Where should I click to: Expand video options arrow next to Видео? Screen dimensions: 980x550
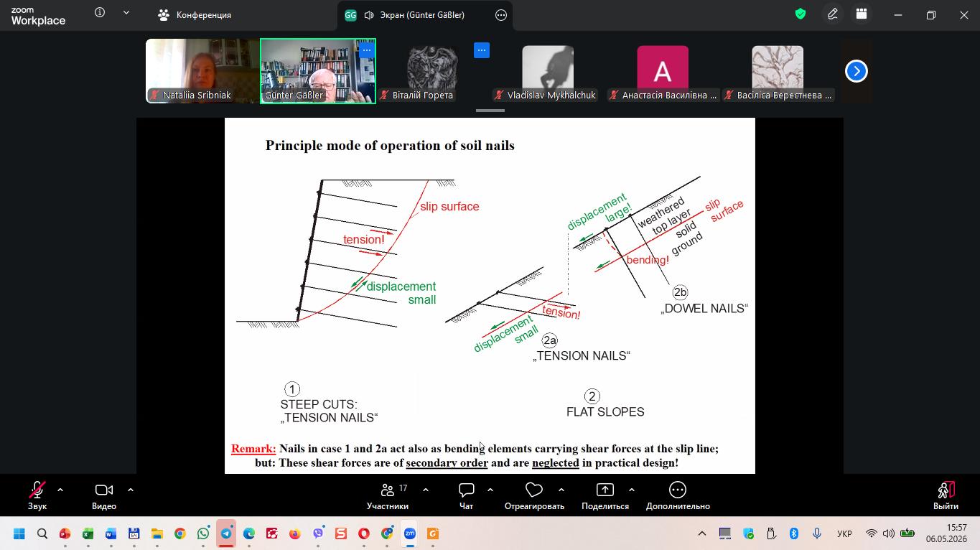[131, 490]
